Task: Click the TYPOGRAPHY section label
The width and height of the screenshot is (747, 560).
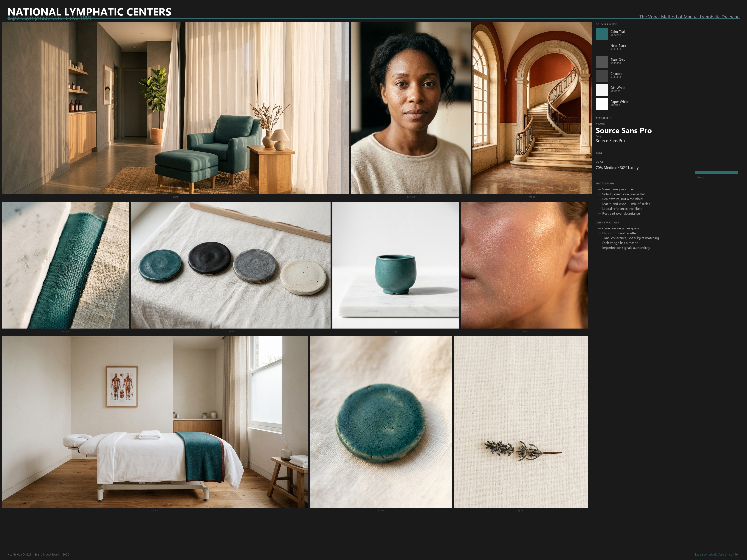Action: tap(604, 118)
